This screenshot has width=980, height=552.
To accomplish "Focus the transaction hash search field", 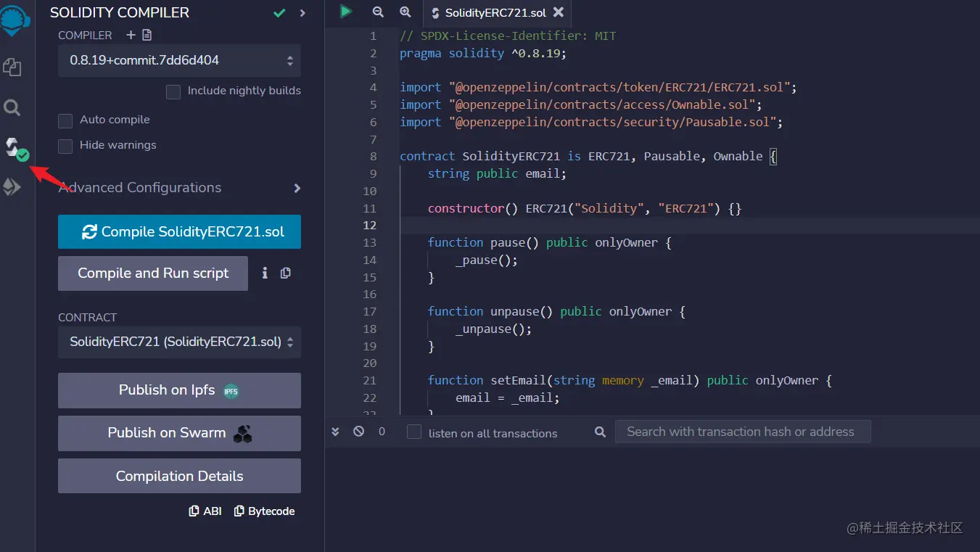I will click(x=743, y=432).
